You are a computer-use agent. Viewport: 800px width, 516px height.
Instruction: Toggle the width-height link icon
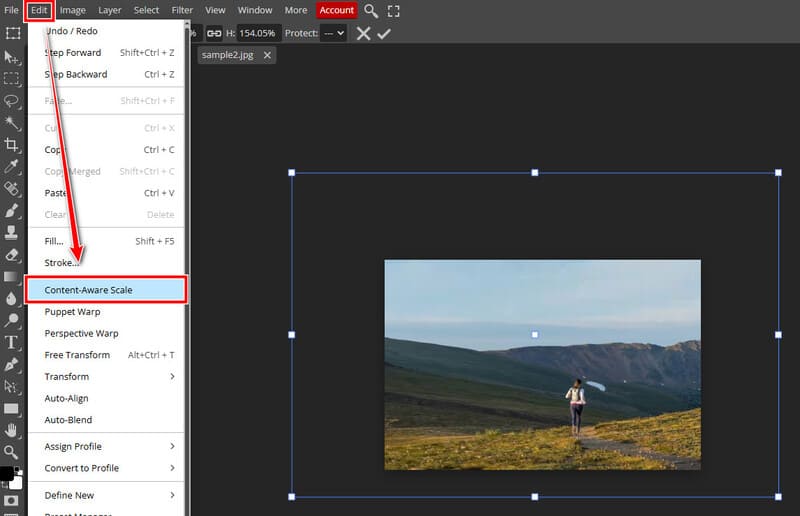pyautogui.click(x=214, y=34)
